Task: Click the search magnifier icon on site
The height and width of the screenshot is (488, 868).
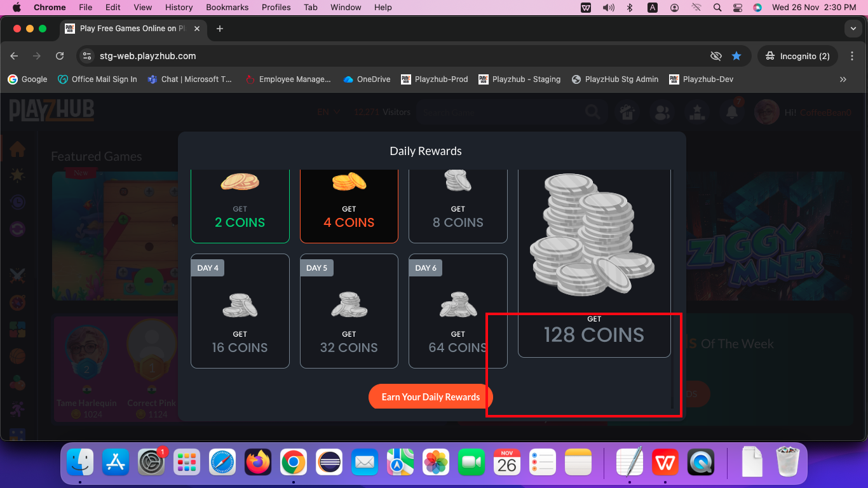Action: pyautogui.click(x=593, y=112)
